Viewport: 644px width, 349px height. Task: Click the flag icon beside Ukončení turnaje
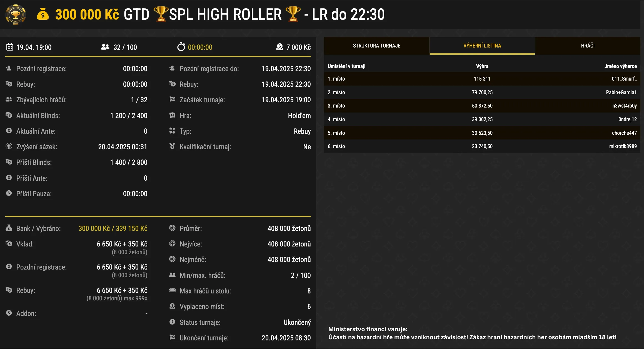tap(173, 338)
